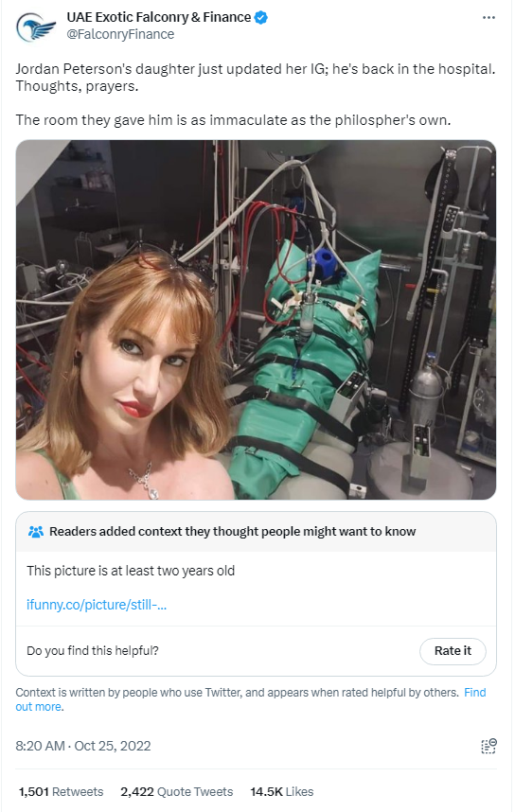This screenshot has width=515, height=812.
Task: Click the Do you find this helpful text
Action: point(92,650)
